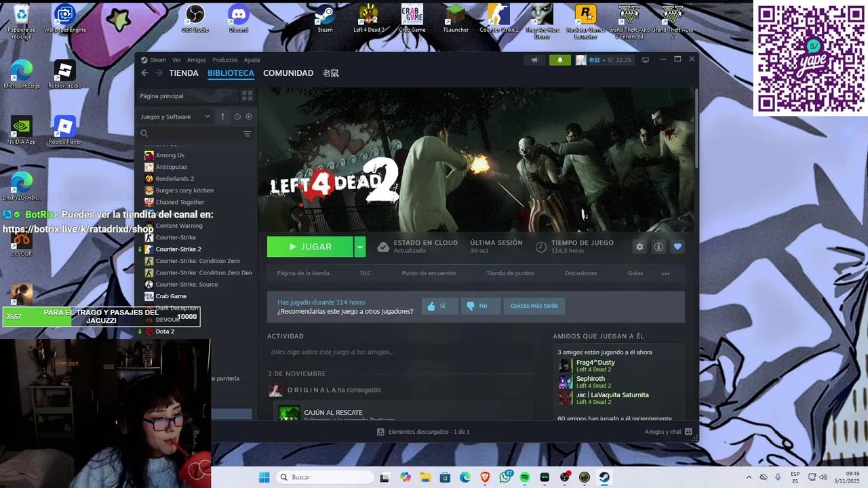868x488 pixels.
Task: Open the announcements megaphone icon
Action: tap(534, 60)
